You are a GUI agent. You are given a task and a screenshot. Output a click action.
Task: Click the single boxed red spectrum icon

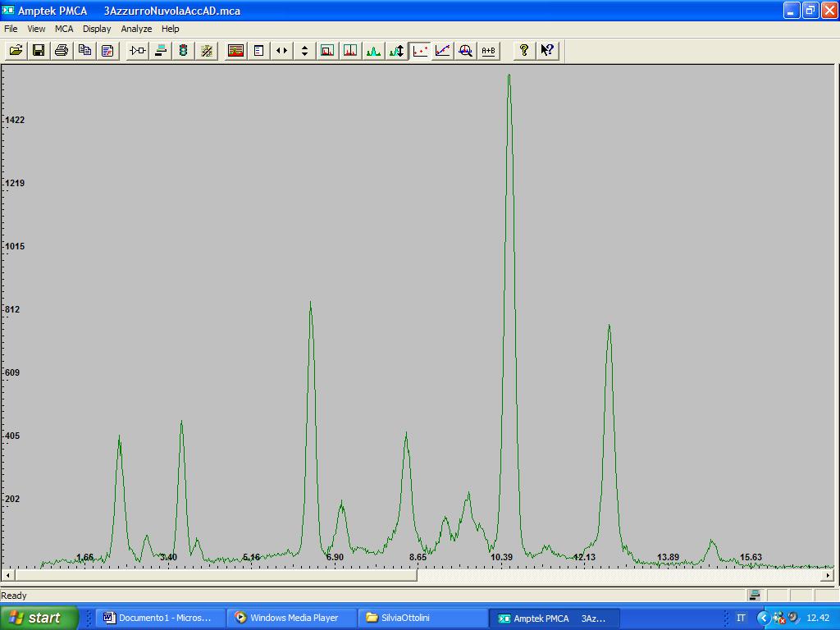click(x=327, y=50)
